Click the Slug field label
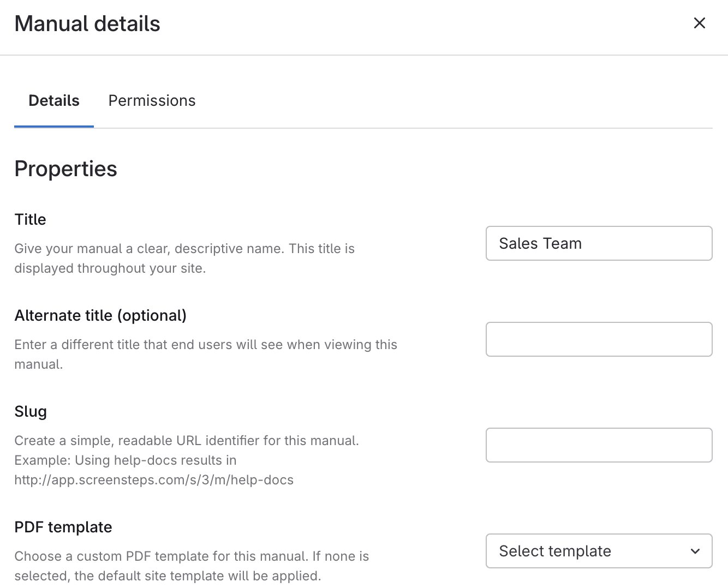 (x=31, y=411)
